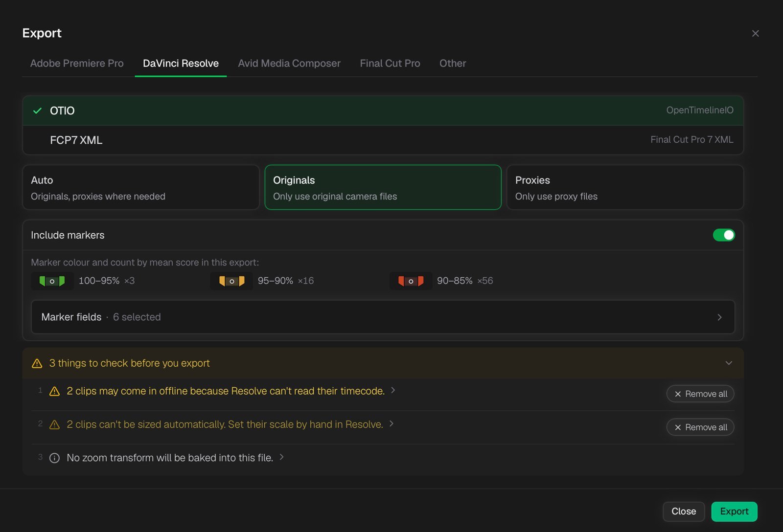Click the red marker icon for 90–85%
The width and height of the screenshot is (783, 532).
[x=411, y=281]
